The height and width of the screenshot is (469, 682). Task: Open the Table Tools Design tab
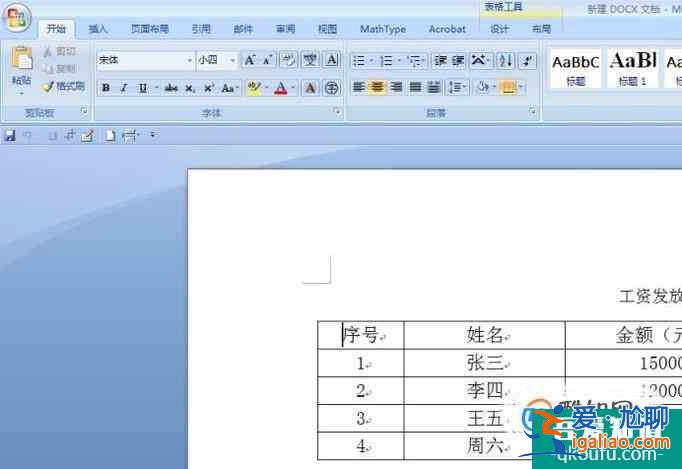coord(499,29)
